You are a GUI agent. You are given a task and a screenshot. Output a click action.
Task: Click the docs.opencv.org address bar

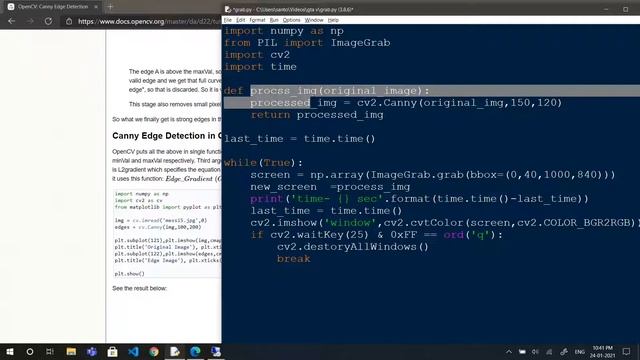click(x=149, y=21)
